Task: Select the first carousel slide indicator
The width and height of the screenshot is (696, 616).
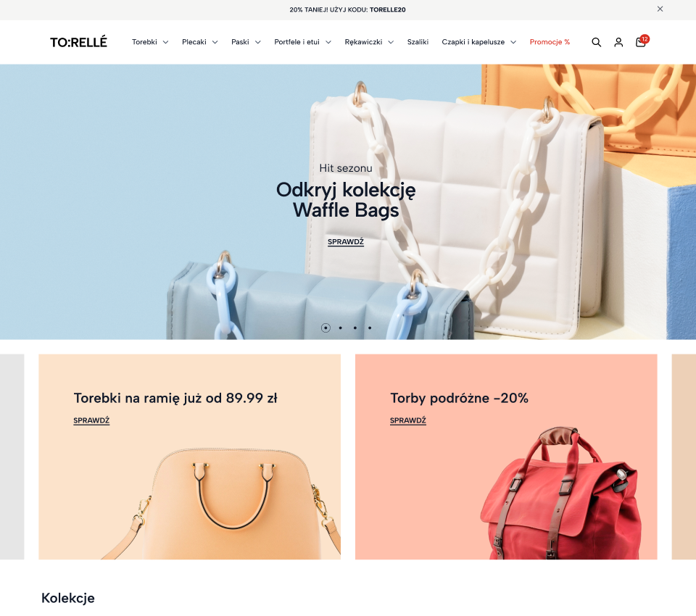Action: 326,328
